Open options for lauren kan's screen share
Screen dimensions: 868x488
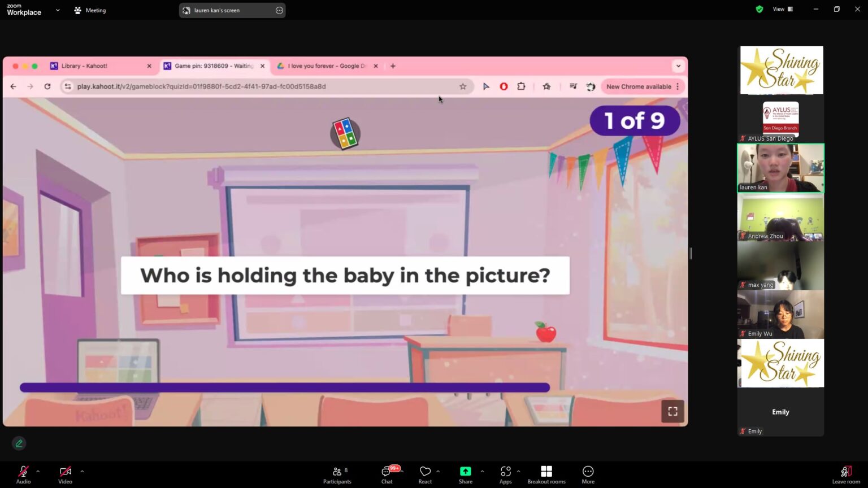point(279,10)
